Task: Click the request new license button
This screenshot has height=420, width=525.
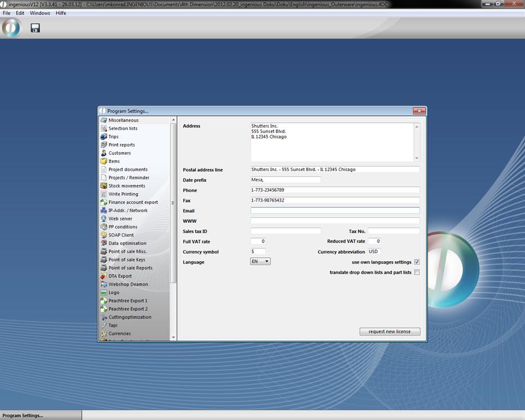Action: [389, 332]
